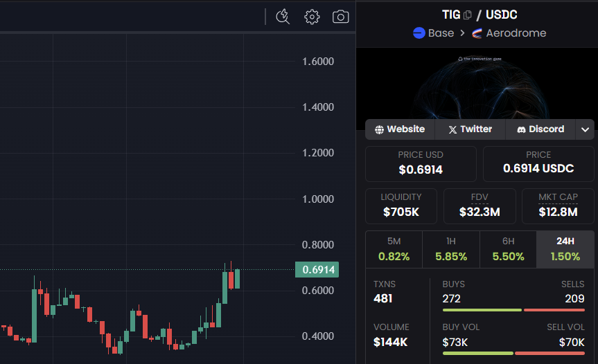Click the Base chain logo
598x364 pixels.
point(419,33)
